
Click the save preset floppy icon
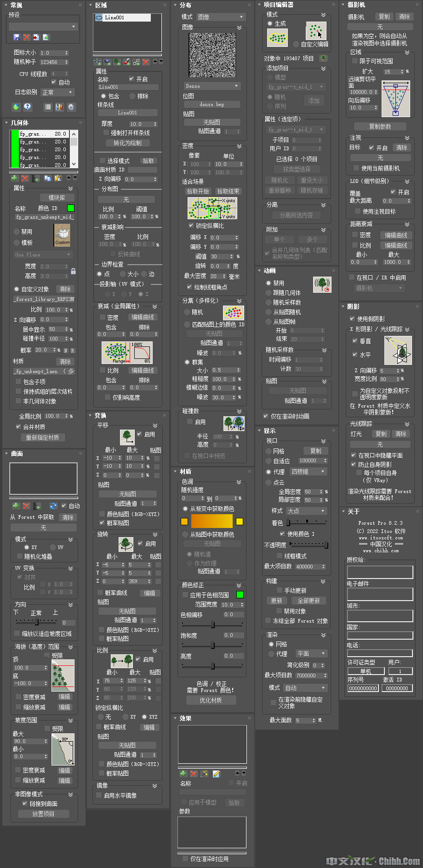click(x=17, y=37)
